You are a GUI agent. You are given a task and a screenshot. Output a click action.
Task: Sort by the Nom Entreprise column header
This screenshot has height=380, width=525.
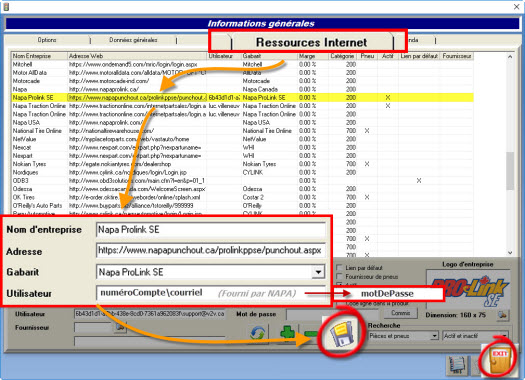[39, 56]
